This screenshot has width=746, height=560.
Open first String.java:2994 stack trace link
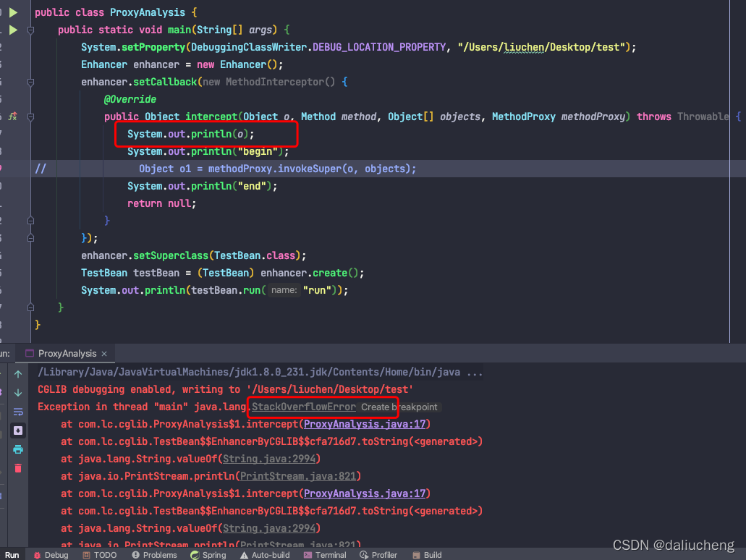tap(269, 459)
